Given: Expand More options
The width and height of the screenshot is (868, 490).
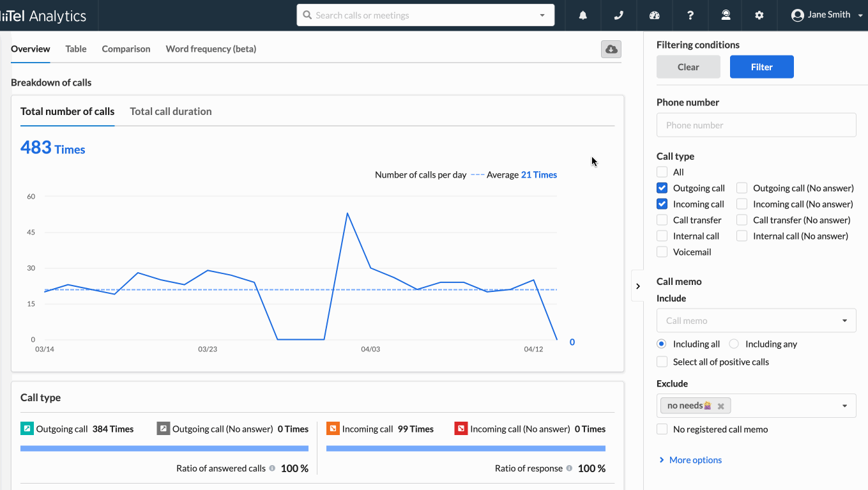Looking at the screenshot, I should [x=690, y=460].
